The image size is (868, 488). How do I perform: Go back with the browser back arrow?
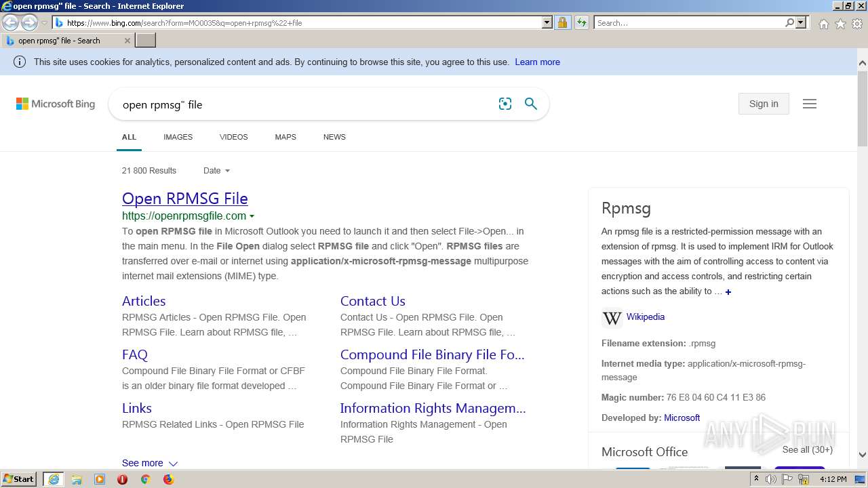click(10, 22)
